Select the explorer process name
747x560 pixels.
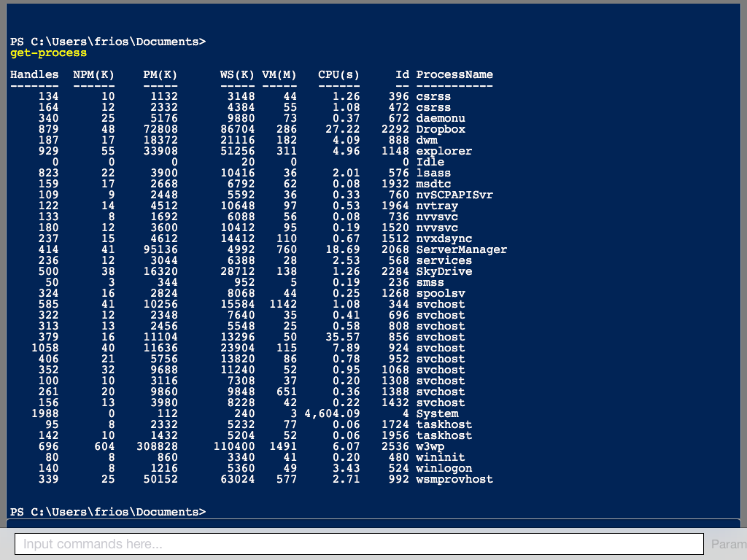(444, 152)
